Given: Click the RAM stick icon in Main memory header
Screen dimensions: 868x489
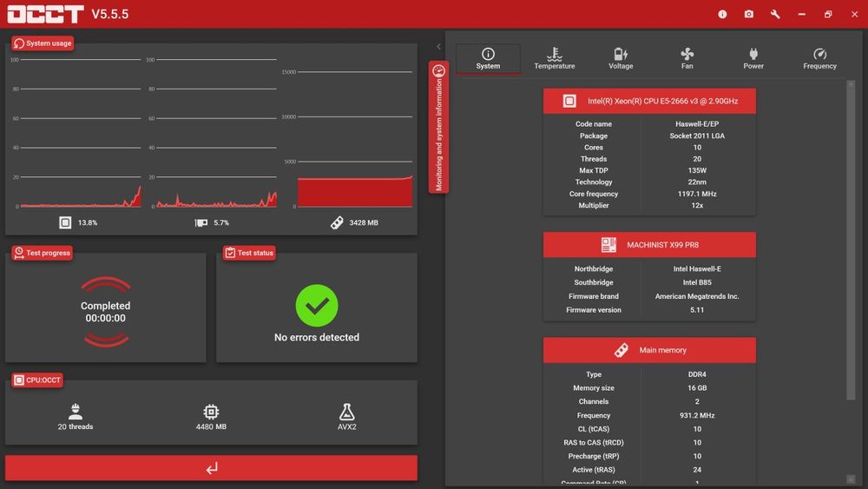Looking at the screenshot, I should (x=621, y=350).
